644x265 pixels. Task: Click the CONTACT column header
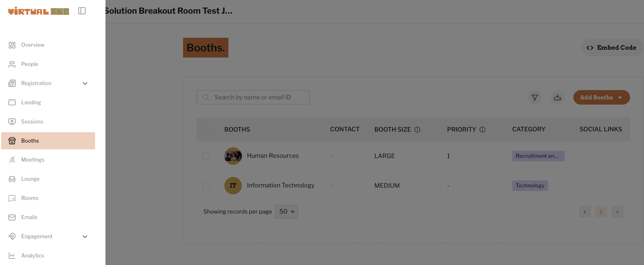345,129
